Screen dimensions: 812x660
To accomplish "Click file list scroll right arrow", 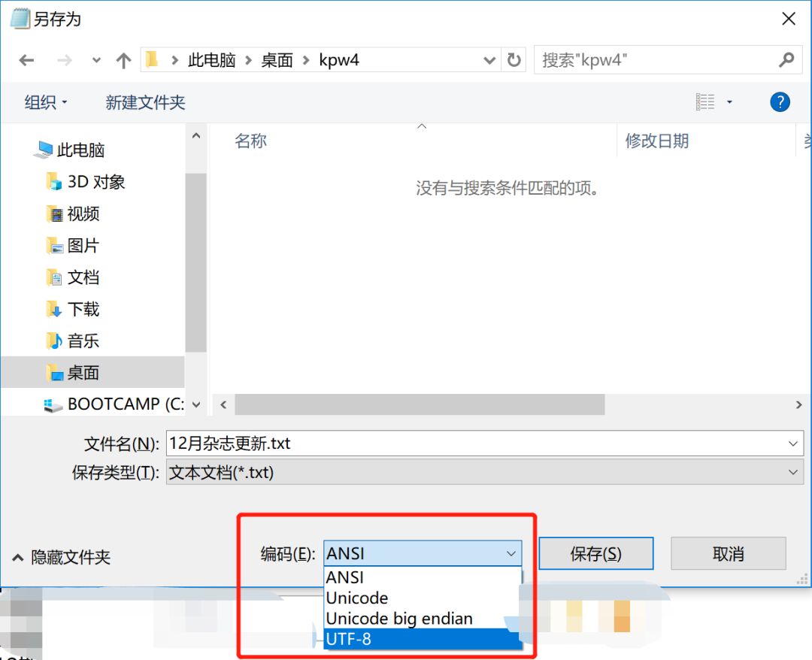I will point(798,405).
